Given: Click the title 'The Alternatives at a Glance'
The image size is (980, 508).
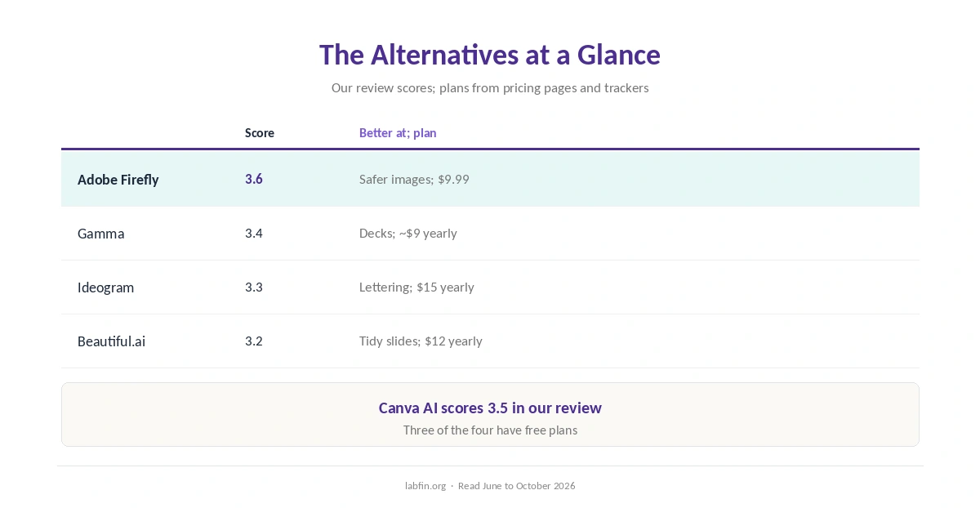Looking at the screenshot, I should click(490, 55).
